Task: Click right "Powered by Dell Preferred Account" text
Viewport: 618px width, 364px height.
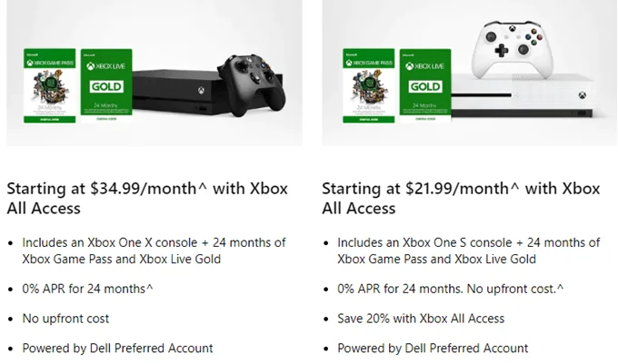Action: [433, 348]
